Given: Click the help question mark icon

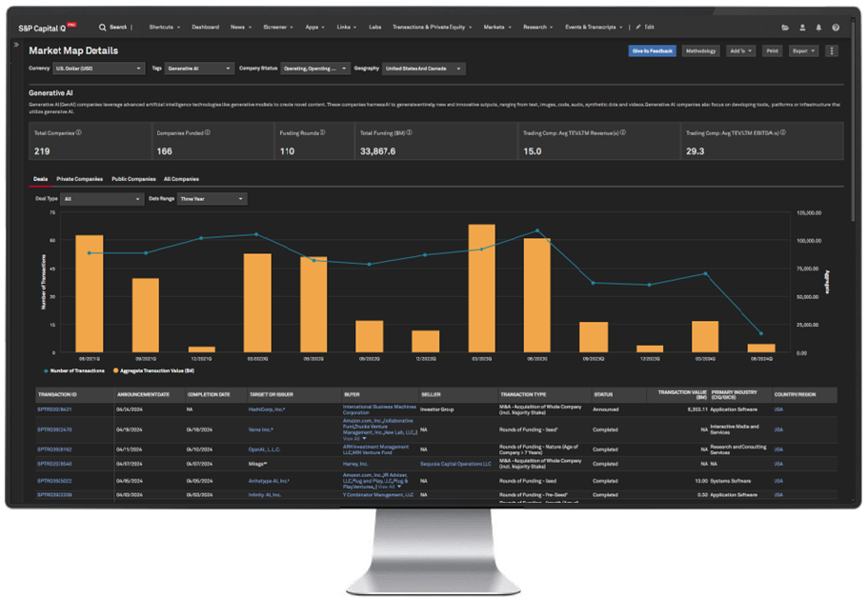Looking at the screenshot, I should point(836,28).
